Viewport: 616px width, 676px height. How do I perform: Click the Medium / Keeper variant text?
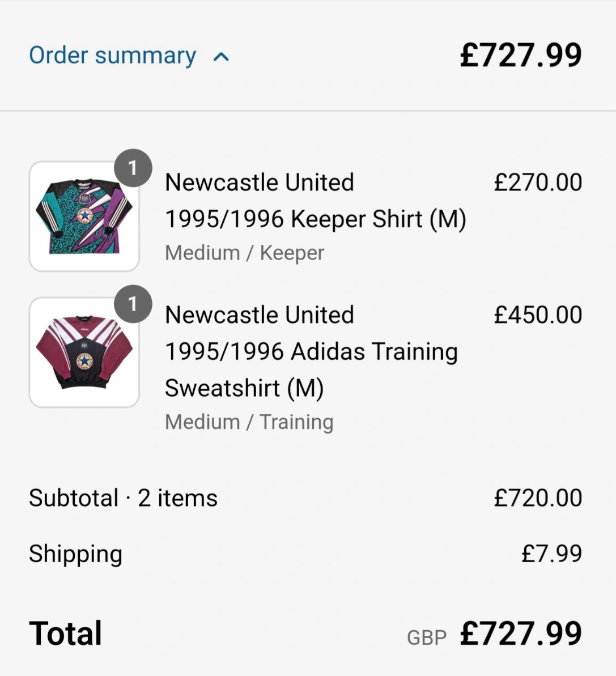244,253
